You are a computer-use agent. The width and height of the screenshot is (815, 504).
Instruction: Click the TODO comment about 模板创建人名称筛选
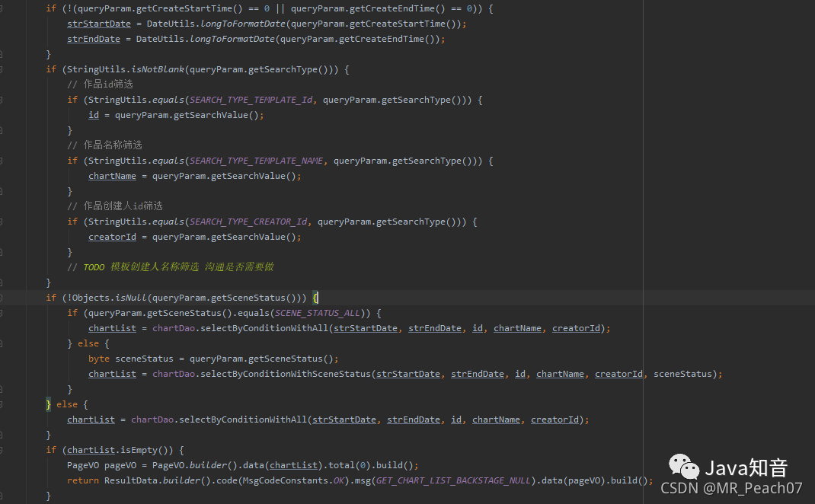[x=171, y=266]
